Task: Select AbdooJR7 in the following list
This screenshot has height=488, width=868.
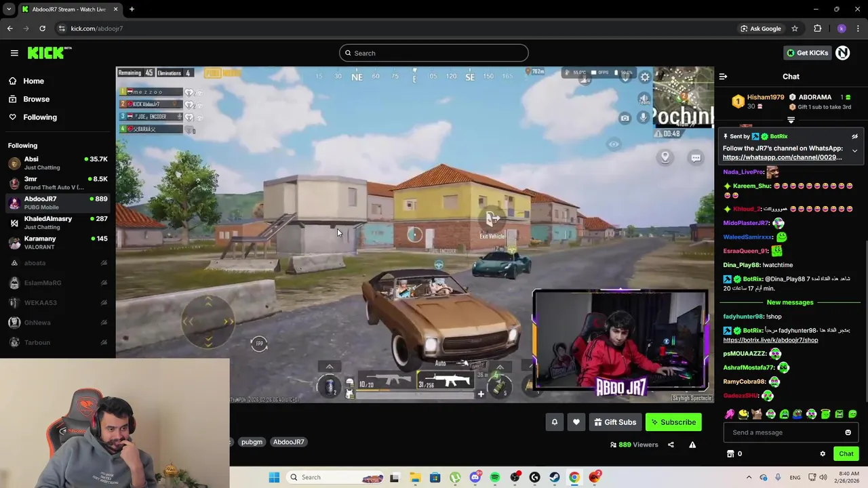Action: 58,203
